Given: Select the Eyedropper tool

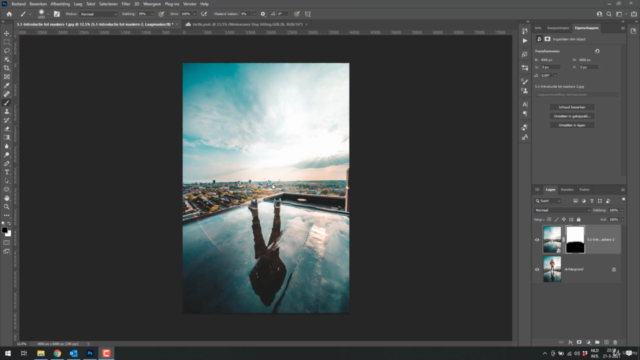Looking at the screenshot, I should coord(7,85).
